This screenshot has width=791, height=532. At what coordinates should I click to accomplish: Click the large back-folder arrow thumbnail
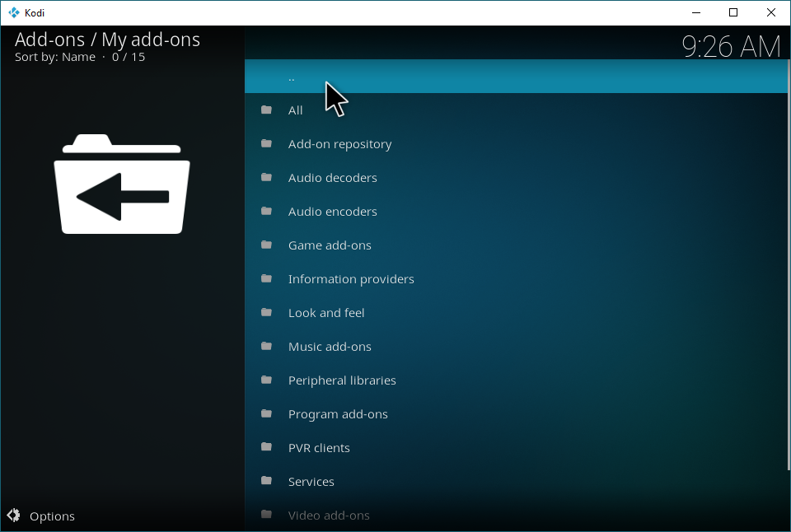[122, 184]
